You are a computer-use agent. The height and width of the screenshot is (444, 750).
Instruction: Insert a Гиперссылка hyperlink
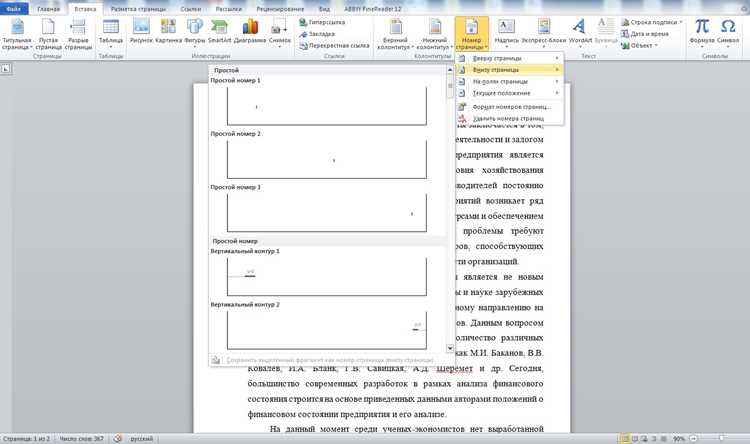coord(322,22)
